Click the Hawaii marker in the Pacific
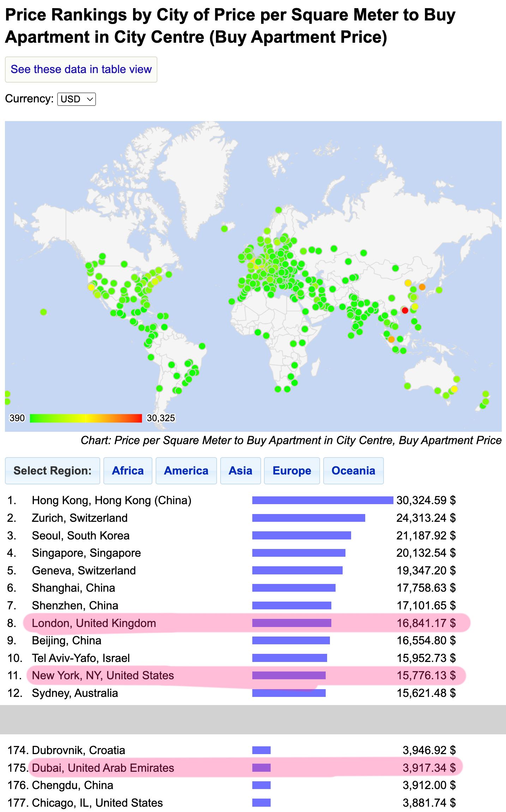The height and width of the screenshot is (812, 506). tap(43, 312)
